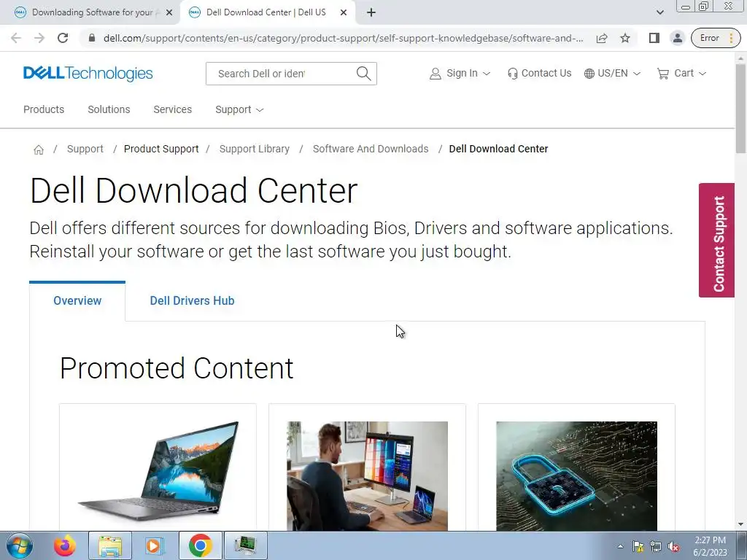The image size is (747, 560).
Task: Click the browser back arrow
Action: (x=16, y=38)
